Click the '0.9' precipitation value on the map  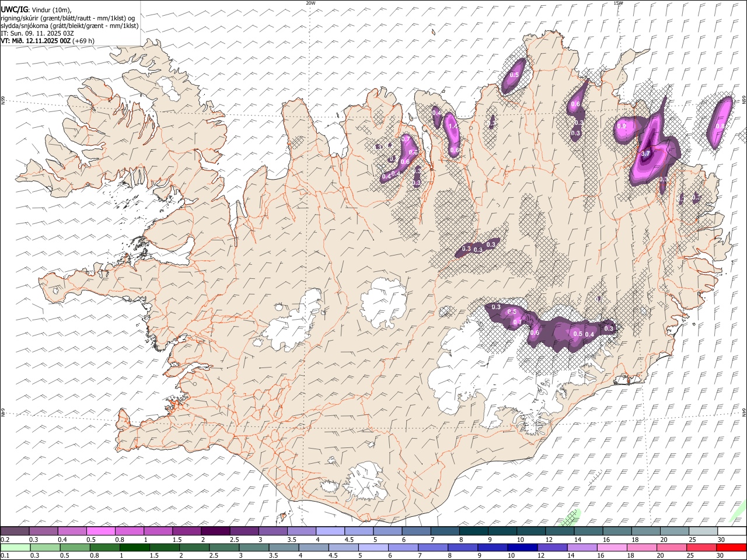tap(622, 126)
